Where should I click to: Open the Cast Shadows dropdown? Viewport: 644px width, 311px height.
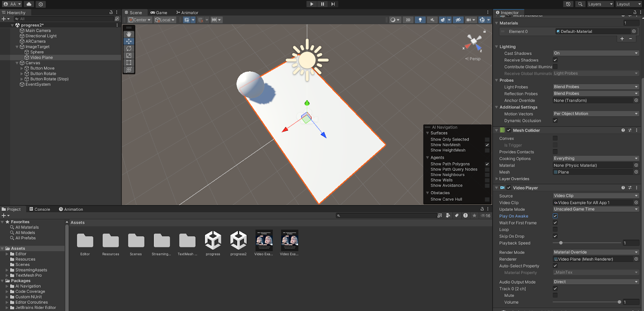point(596,53)
